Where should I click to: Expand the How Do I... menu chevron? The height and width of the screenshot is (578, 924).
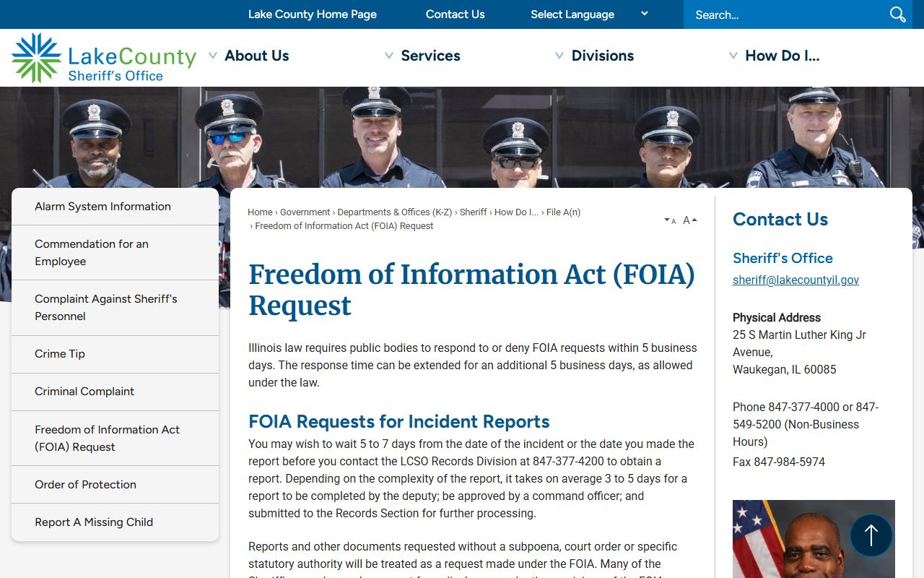(x=733, y=56)
